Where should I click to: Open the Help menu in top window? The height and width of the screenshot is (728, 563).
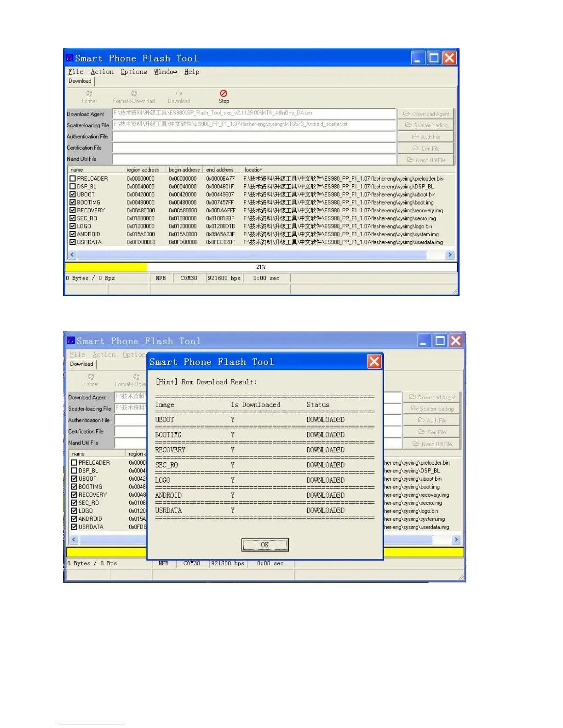click(x=192, y=72)
